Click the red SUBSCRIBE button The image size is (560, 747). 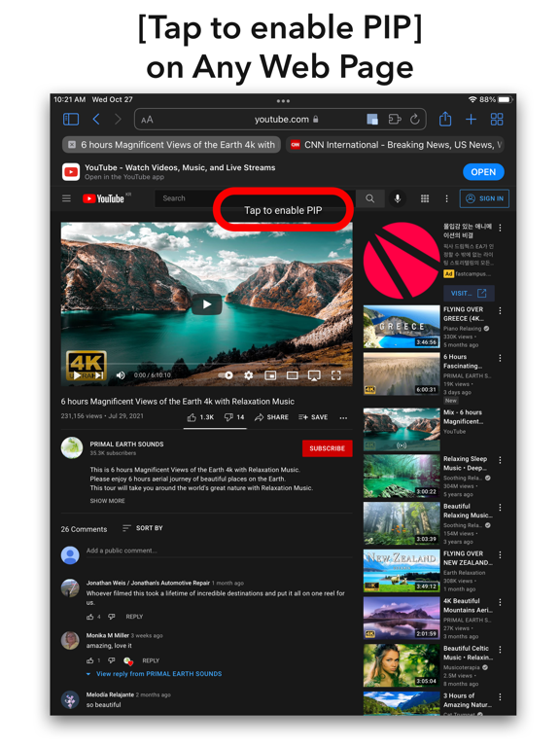point(327,448)
